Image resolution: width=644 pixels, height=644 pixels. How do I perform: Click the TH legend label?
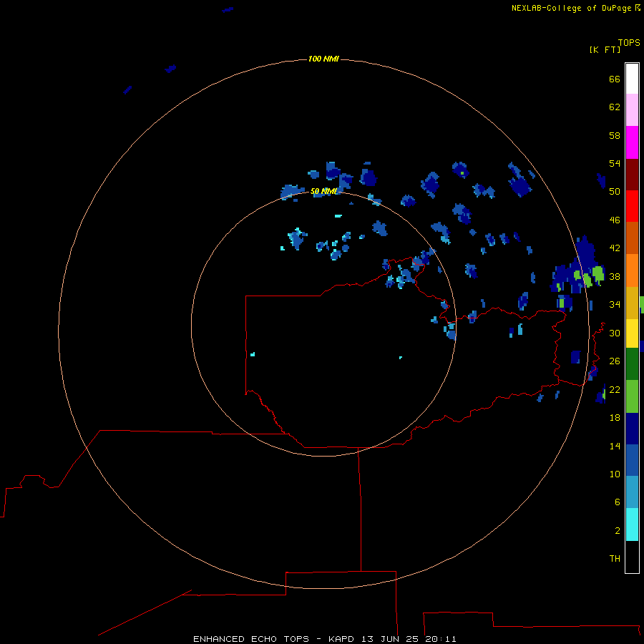(615, 559)
